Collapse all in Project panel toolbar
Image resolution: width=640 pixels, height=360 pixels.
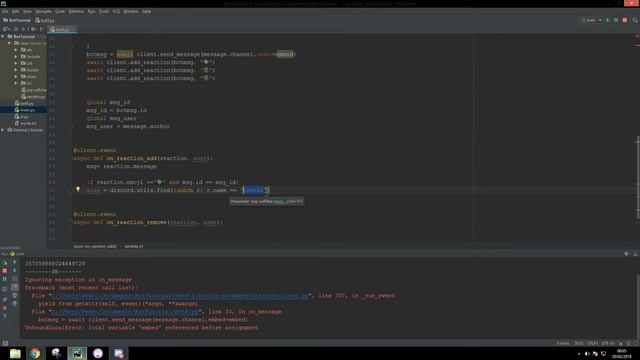coord(24,29)
